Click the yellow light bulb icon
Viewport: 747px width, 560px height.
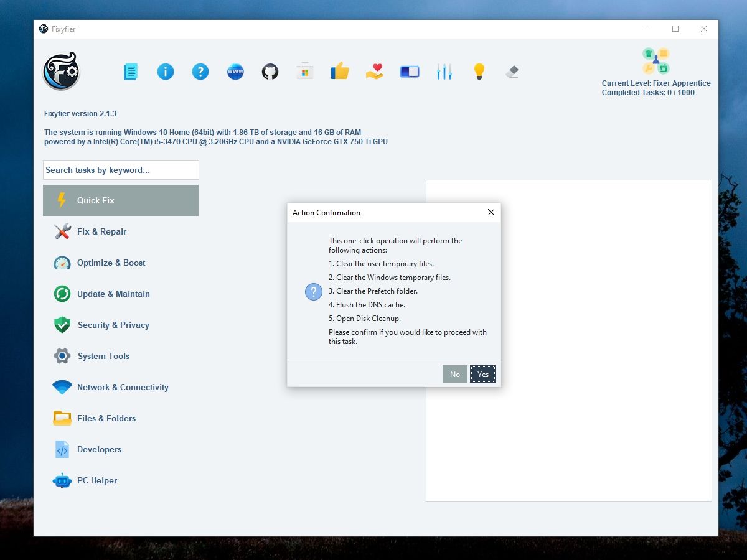click(479, 72)
